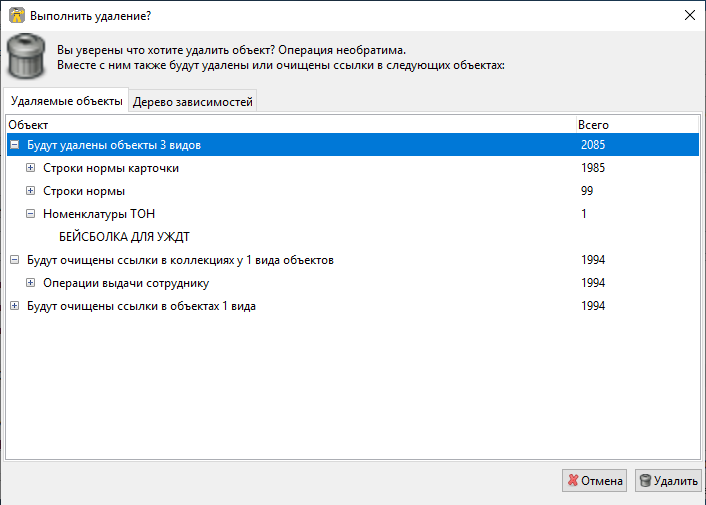Click the large trash can icon
This screenshot has height=505, width=706.
(x=26, y=56)
